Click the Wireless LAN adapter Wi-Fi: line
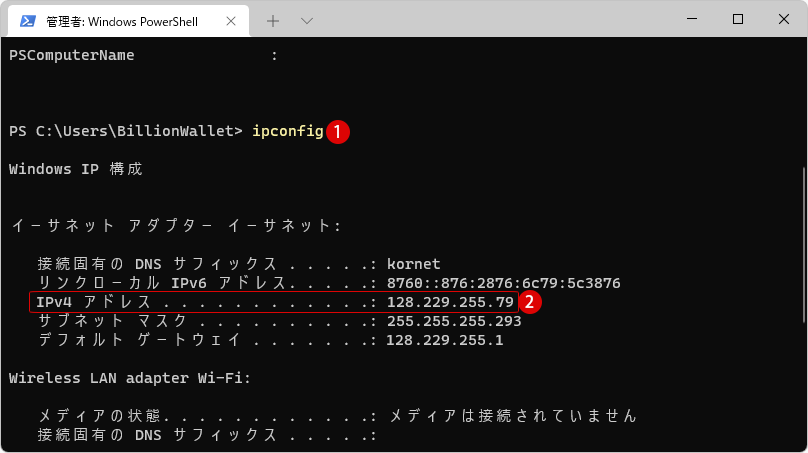 point(130,378)
